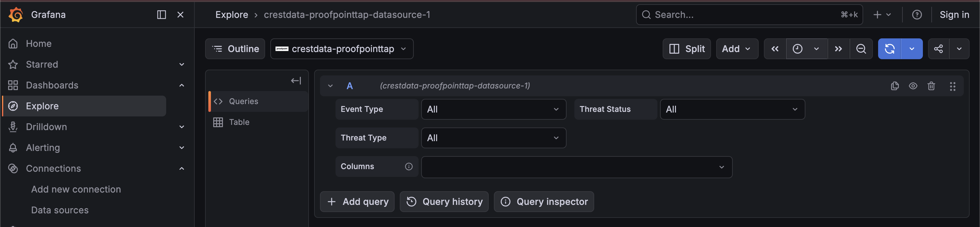
Task: Focus the Search input field
Action: point(749,15)
